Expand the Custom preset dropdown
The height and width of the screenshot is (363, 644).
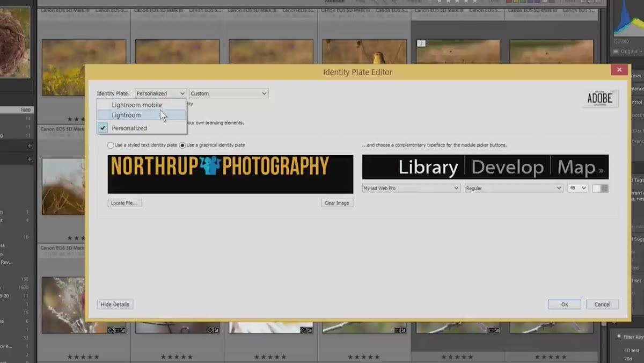pyautogui.click(x=229, y=93)
